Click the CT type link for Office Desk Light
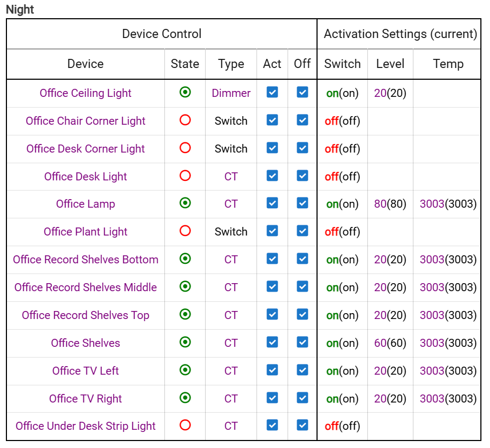490x448 pixels. (231, 177)
